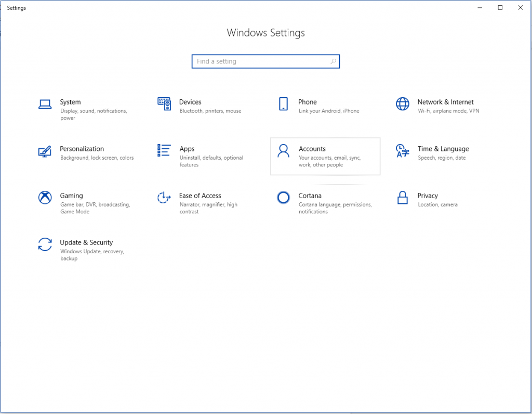532x414 pixels.
Task: Click the Ease of Access icon
Action: [164, 197]
